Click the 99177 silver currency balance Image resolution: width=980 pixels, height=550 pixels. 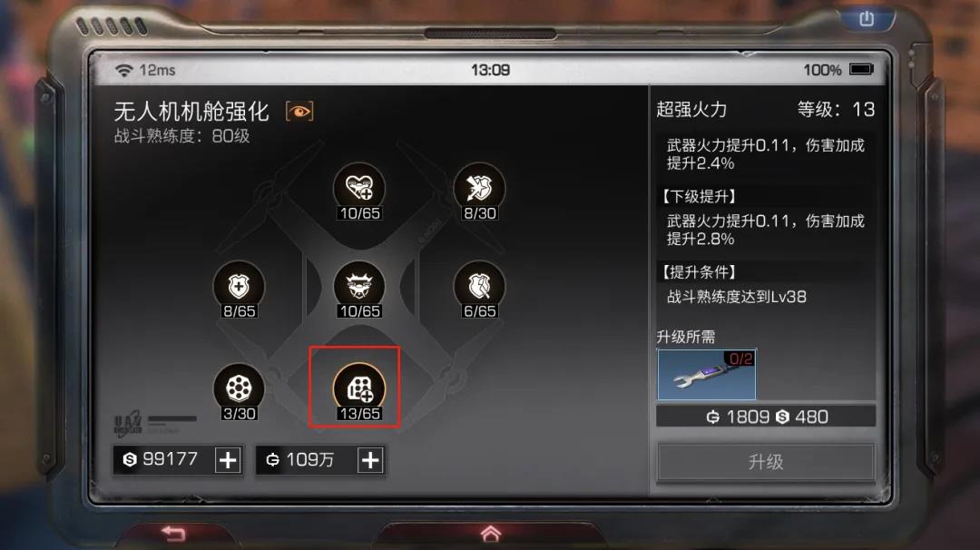[x=162, y=460]
